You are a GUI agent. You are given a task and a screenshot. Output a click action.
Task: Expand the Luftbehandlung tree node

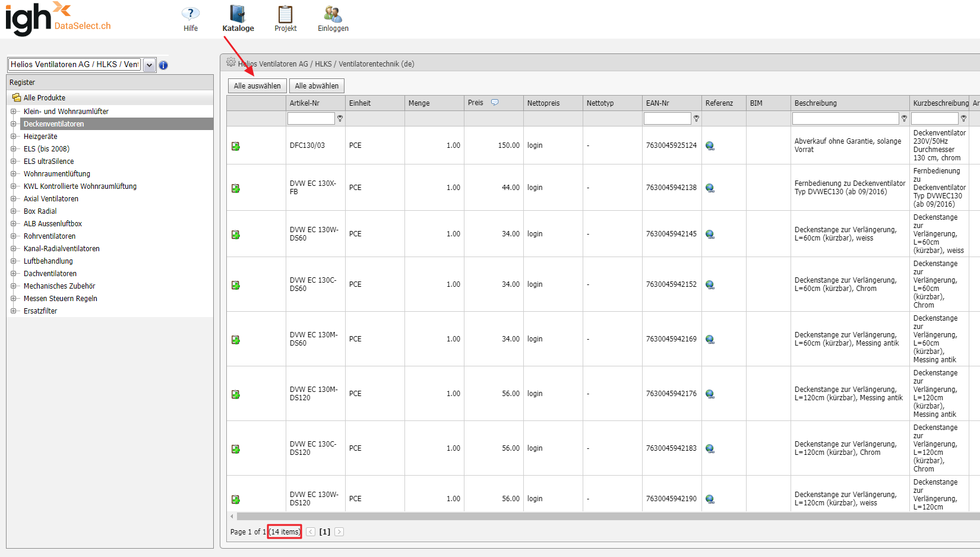click(x=13, y=261)
